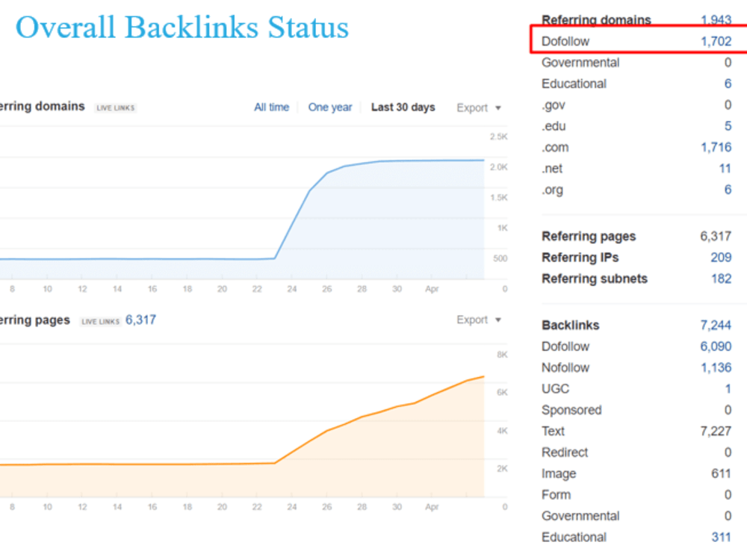Click the Apr date label on domains chart
The image size is (747, 560).
point(432,288)
